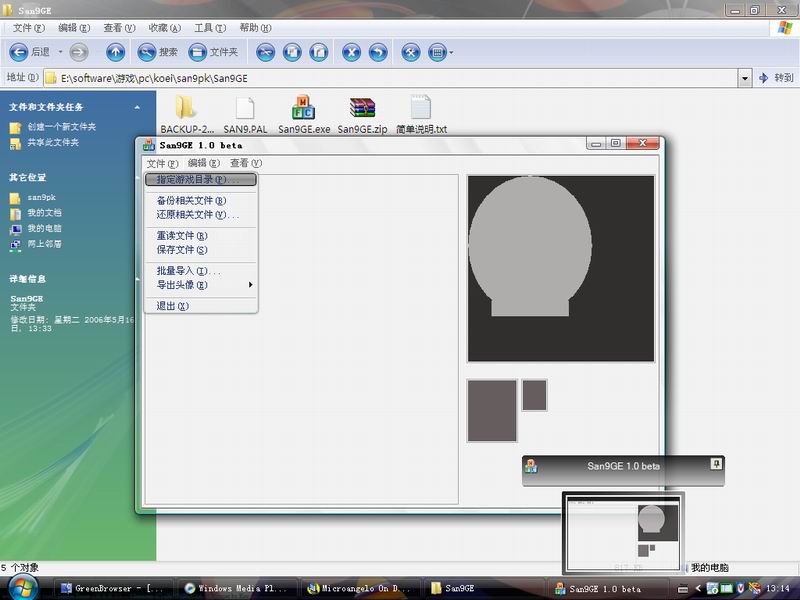Expand the address bar dropdown arrow
This screenshot has height=600, width=800.
744,78
